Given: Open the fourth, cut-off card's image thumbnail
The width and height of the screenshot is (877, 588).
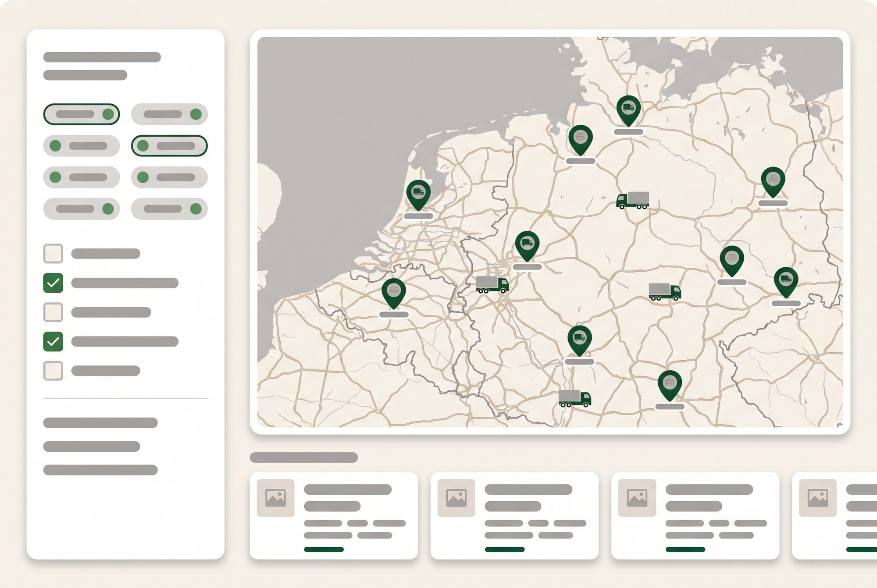Looking at the screenshot, I should (x=817, y=498).
